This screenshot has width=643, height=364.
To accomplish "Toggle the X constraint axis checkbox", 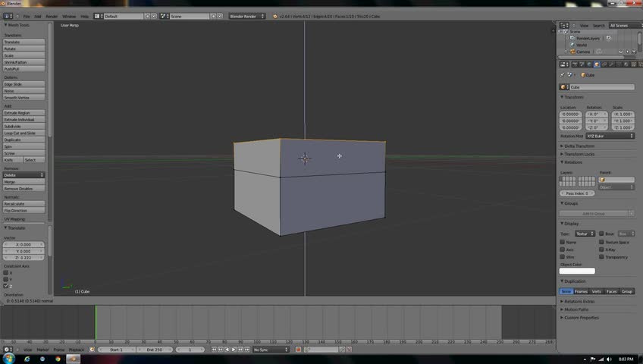I will click(6, 272).
